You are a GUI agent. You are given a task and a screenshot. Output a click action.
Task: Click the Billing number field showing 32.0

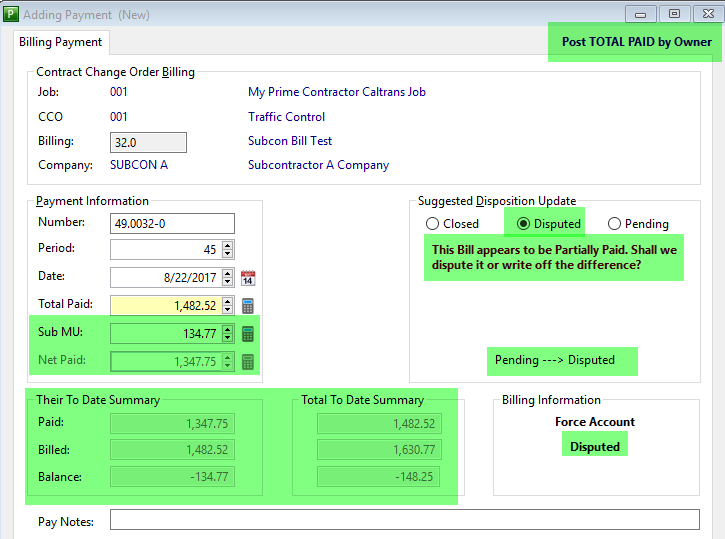148,142
